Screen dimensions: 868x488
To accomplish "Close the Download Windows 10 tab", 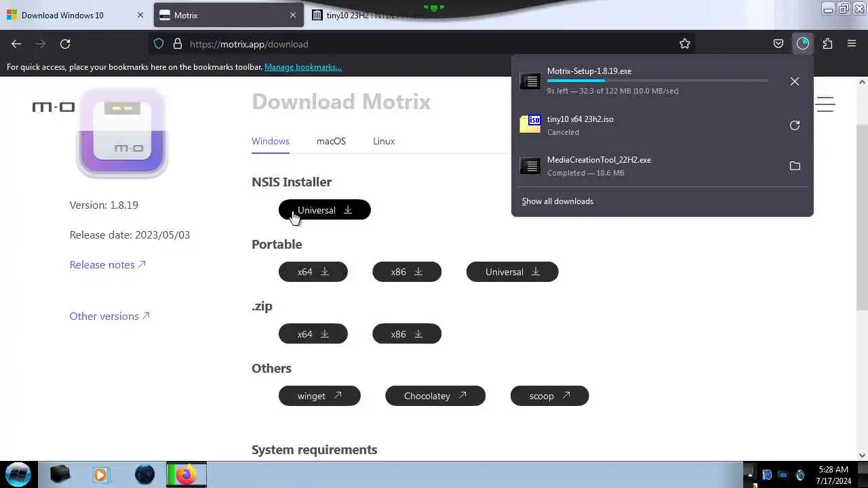I will [x=140, y=15].
